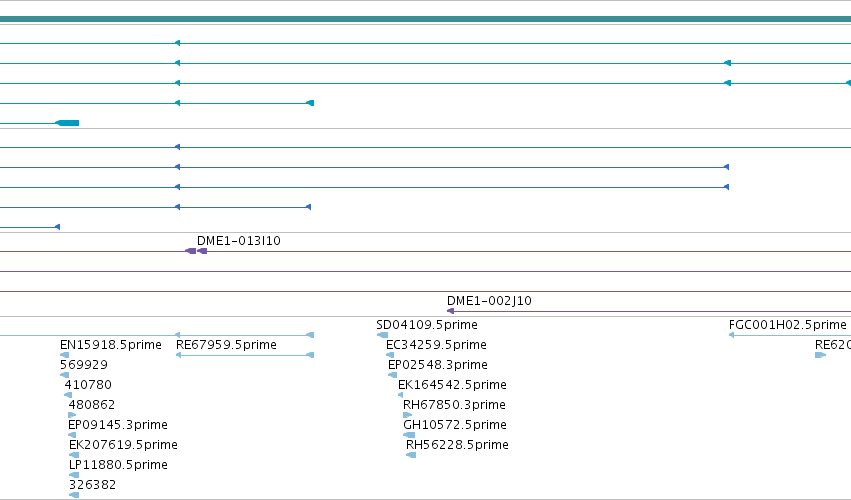This screenshot has width=851, height=500.
Task: Select the LP11880.5prime label
Action: 118,465
